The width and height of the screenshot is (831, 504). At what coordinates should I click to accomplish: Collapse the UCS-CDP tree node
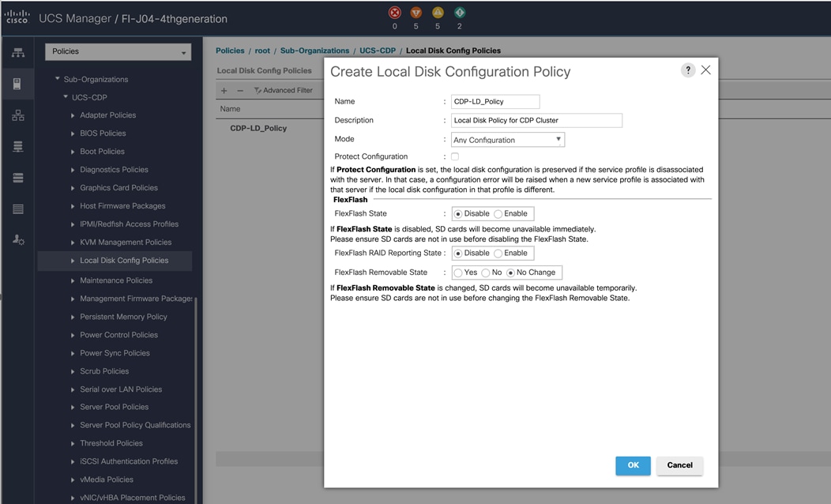[x=66, y=97]
